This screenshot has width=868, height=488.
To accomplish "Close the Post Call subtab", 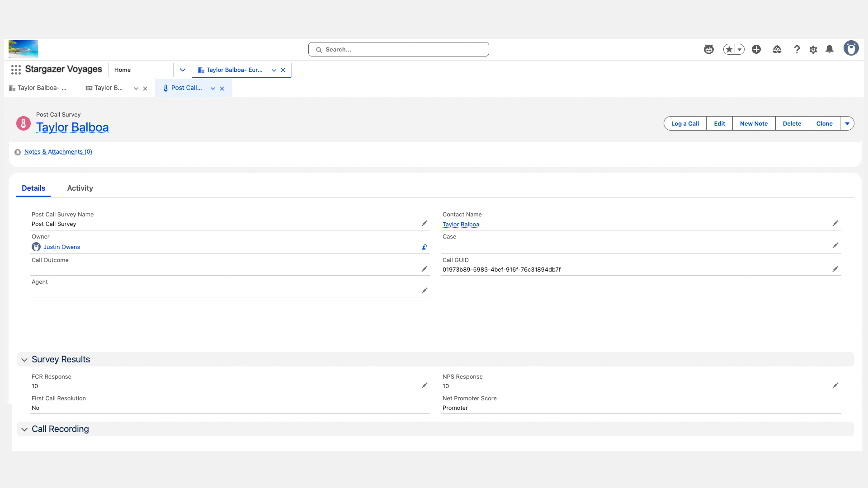I will click(x=222, y=89).
